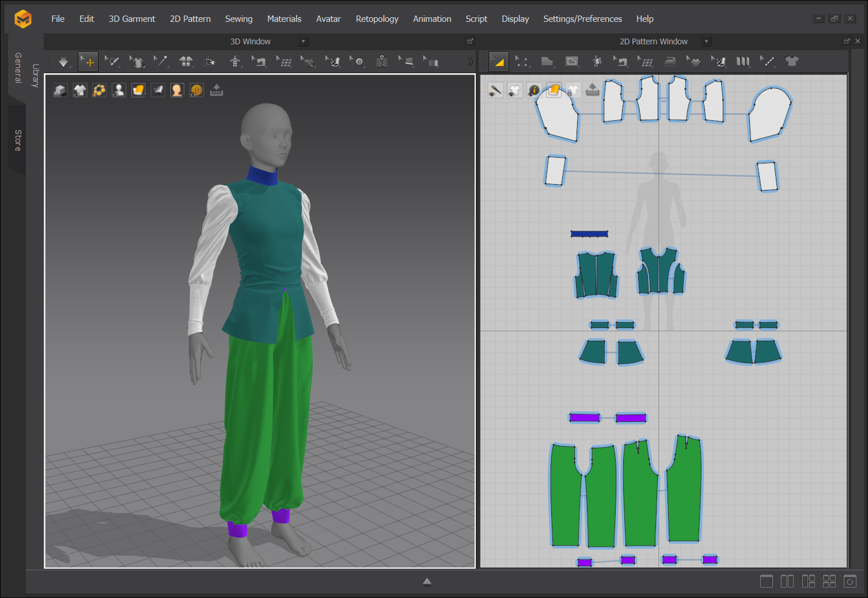
Task: Click the export icon in 3D view overlay
Action: 217,90
